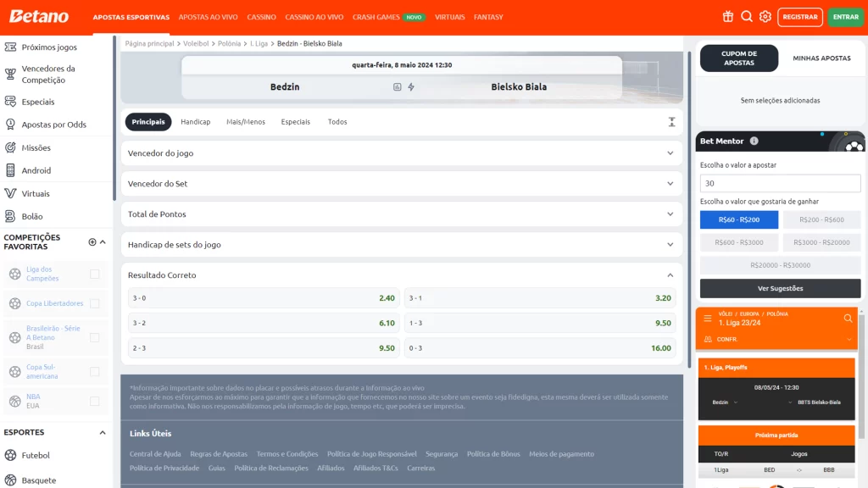Open the Central de Ajuda link
This screenshot has width=868, height=488.
point(155,454)
